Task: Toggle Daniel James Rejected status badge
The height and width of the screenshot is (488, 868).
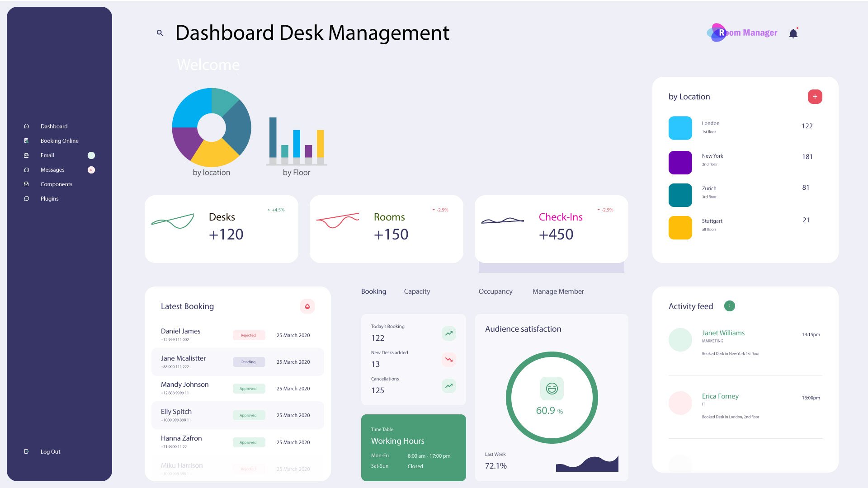Action: (x=249, y=335)
